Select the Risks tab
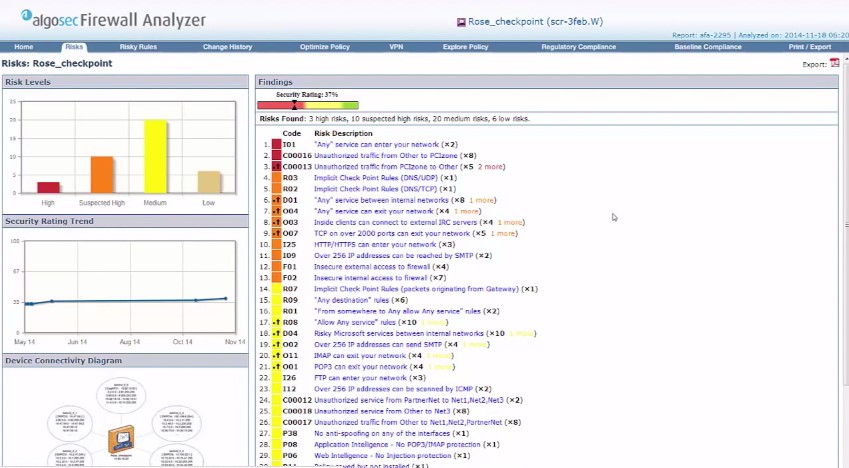 (74, 47)
